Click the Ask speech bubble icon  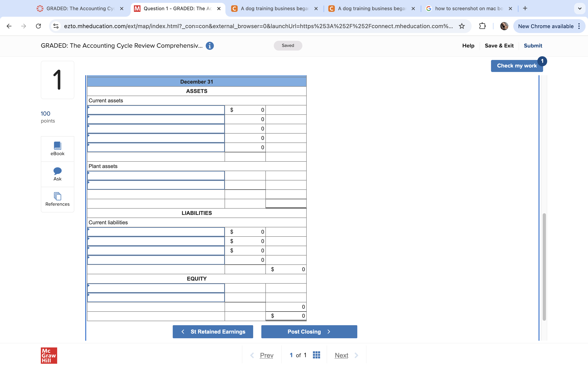coord(57,171)
